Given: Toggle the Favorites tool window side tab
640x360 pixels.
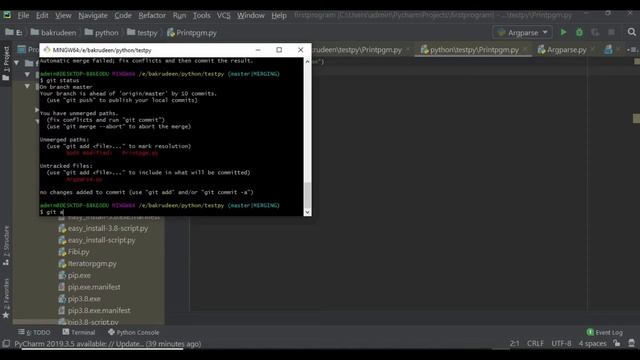Looking at the screenshot, I should tap(6, 299).
